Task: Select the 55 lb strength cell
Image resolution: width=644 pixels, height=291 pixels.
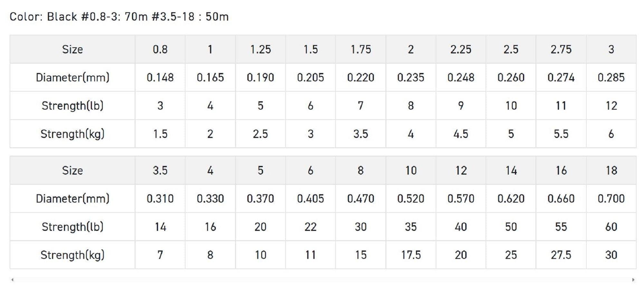Action: 561,227
